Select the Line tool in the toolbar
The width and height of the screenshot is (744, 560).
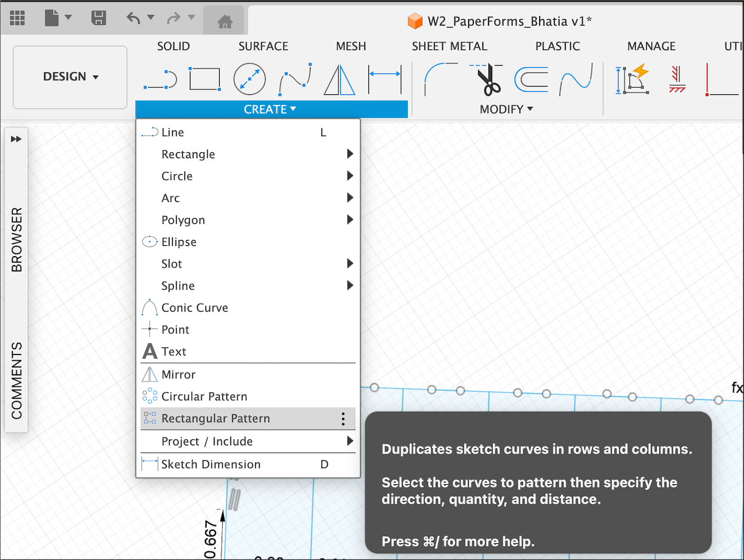(161, 79)
